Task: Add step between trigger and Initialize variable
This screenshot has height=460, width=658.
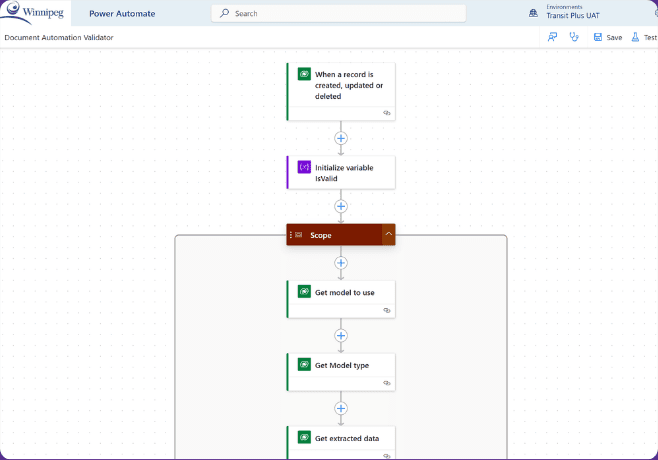Action: 341,138
